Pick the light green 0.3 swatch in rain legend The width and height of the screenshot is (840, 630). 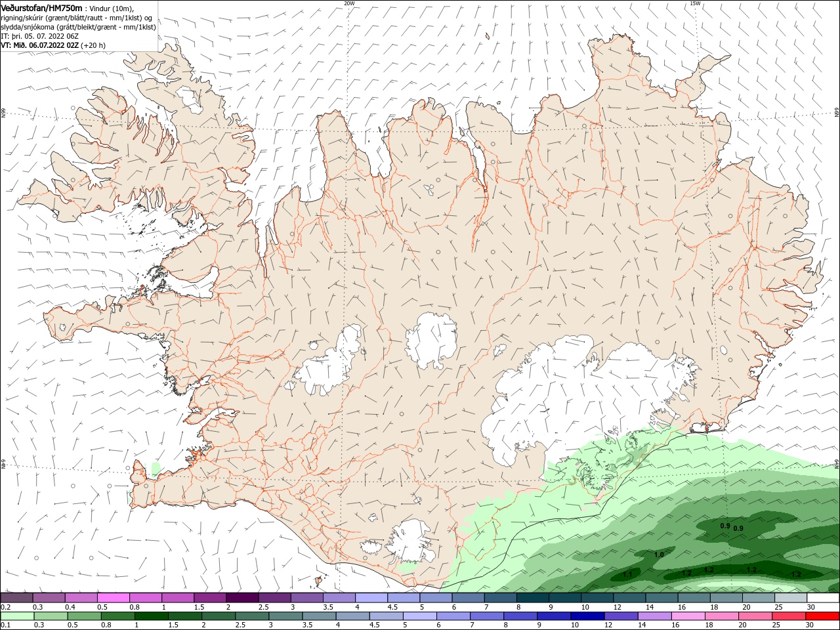click(x=51, y=616)
